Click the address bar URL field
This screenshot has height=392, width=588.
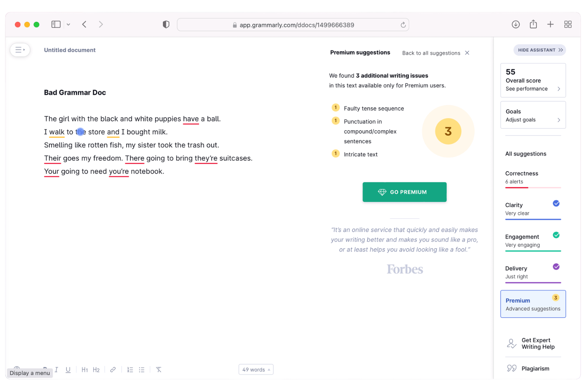293,25
